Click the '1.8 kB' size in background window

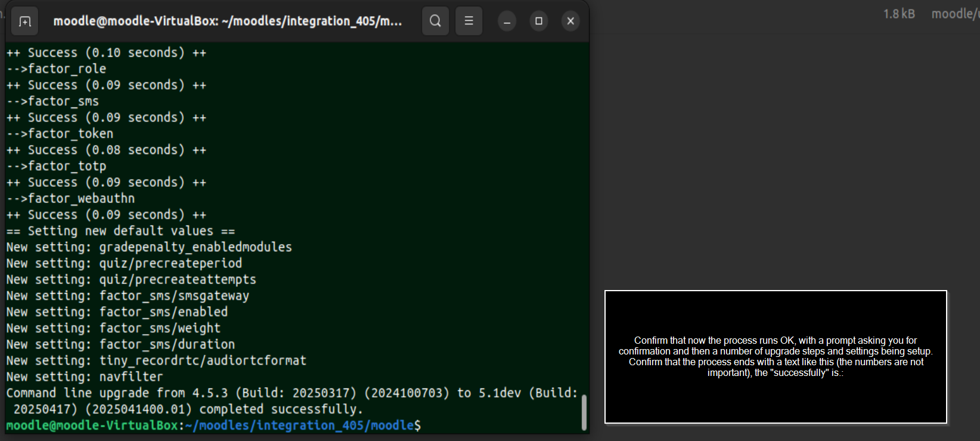click(899, 14)
